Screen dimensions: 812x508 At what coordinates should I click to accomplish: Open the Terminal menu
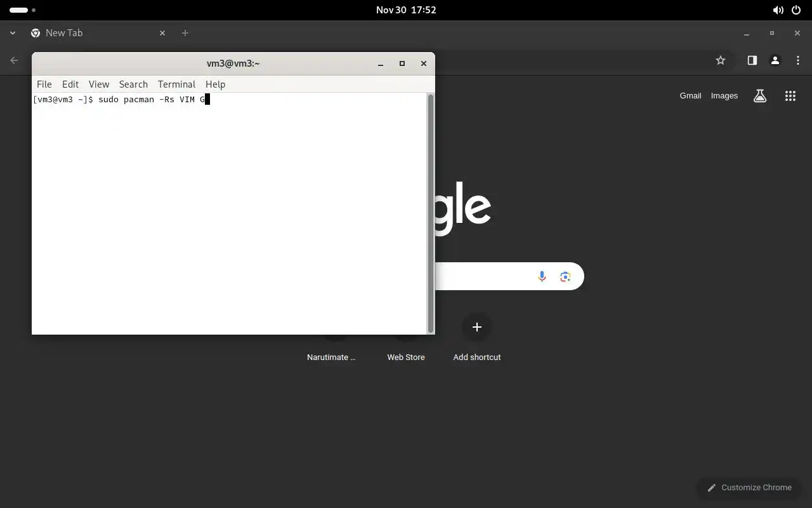pos(176,84)
